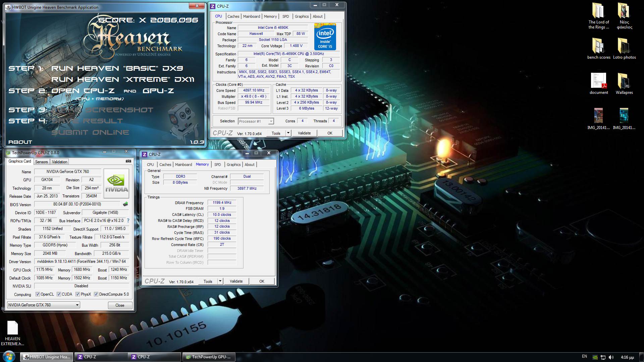Open Graphics tab in top CPU-Z
644x362 pixels.
302,16
